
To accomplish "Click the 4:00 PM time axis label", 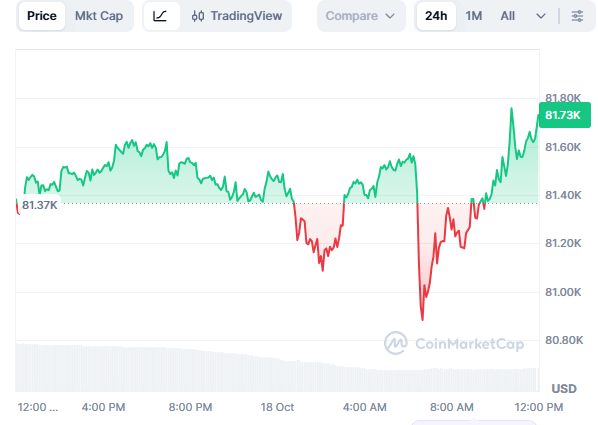I will point(103,407).
